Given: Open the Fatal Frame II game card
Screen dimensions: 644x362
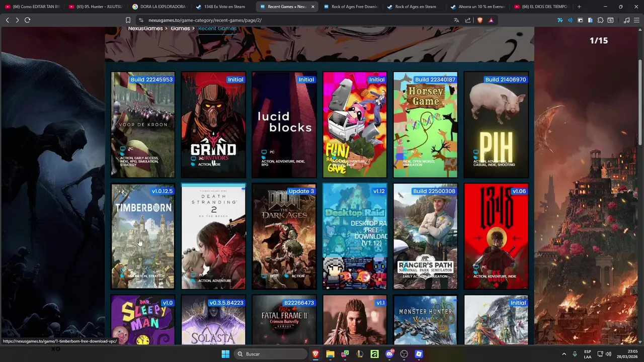Looking at the screenshot, I should 284,320.
